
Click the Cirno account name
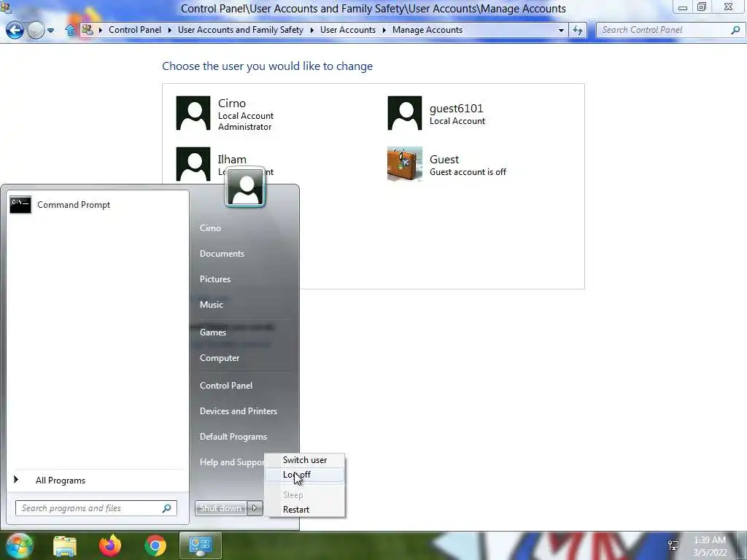click(232, 104)
